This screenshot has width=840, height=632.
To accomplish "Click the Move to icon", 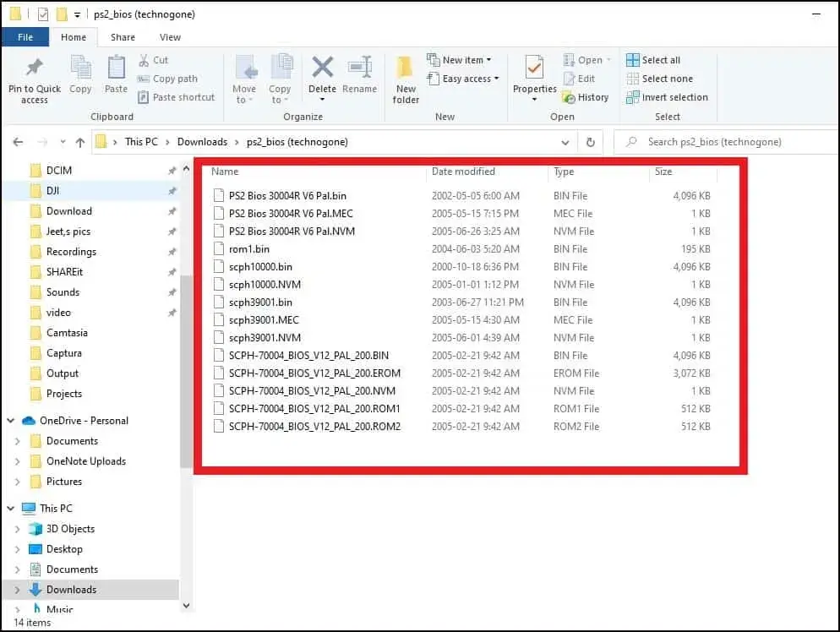I will 246,68.
